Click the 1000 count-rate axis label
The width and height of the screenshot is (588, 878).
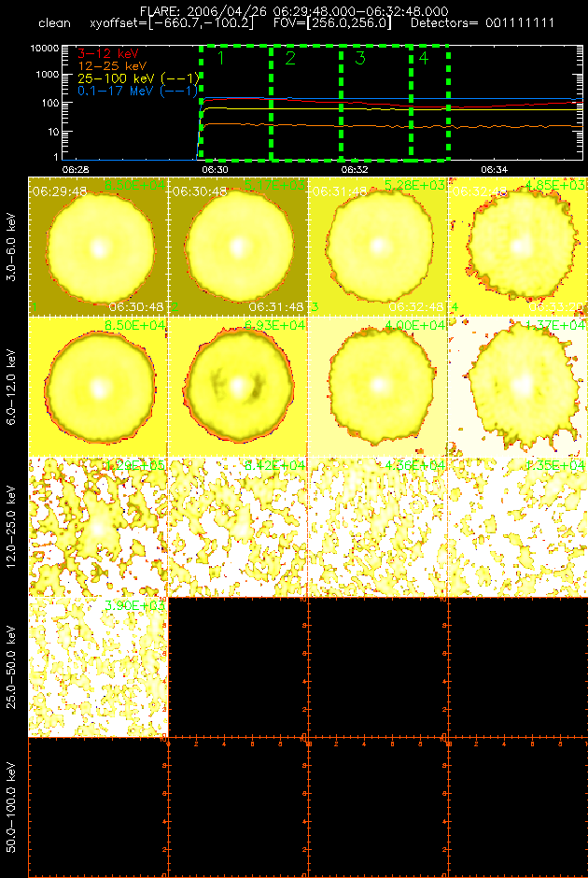click(47, 75)
